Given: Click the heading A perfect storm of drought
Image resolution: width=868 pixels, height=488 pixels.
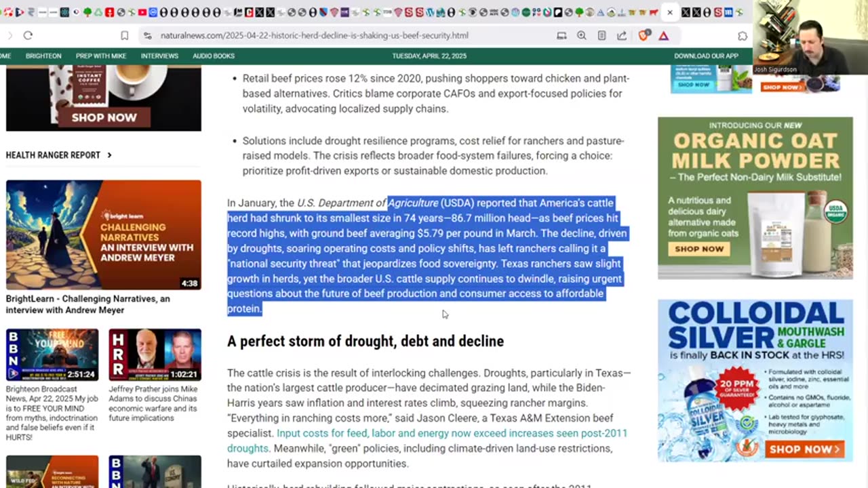Looking at the screenshot, I should pos(366,341).
